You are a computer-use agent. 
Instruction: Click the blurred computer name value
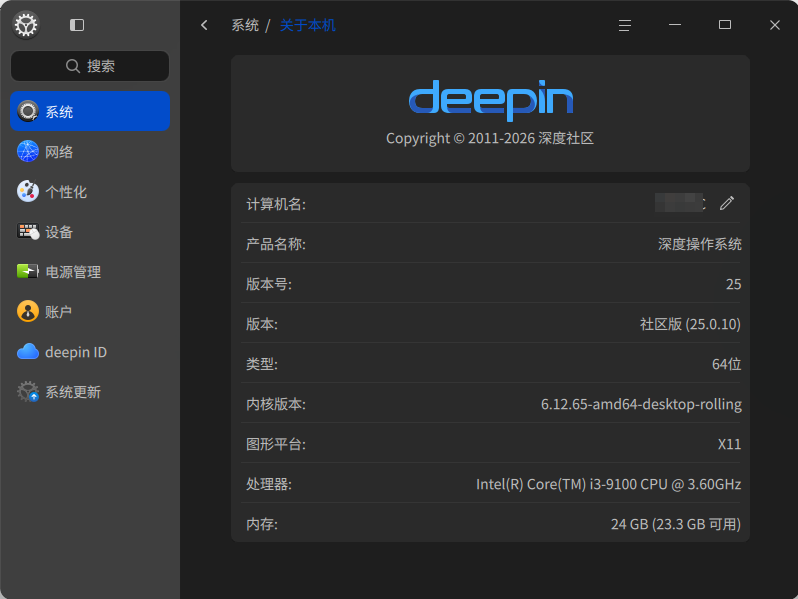tap(680, 203)
